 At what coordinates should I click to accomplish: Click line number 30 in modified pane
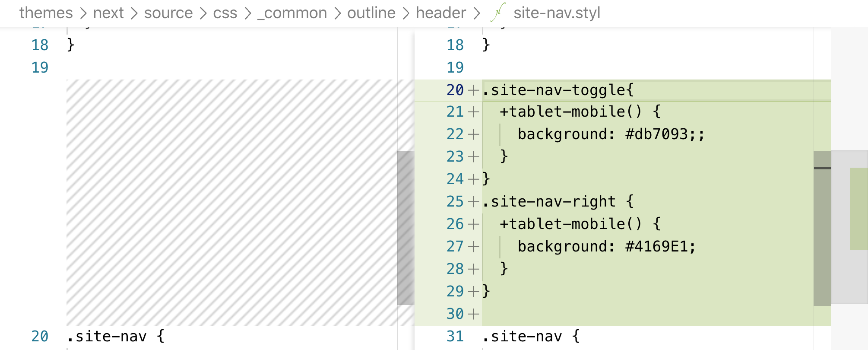455,314
